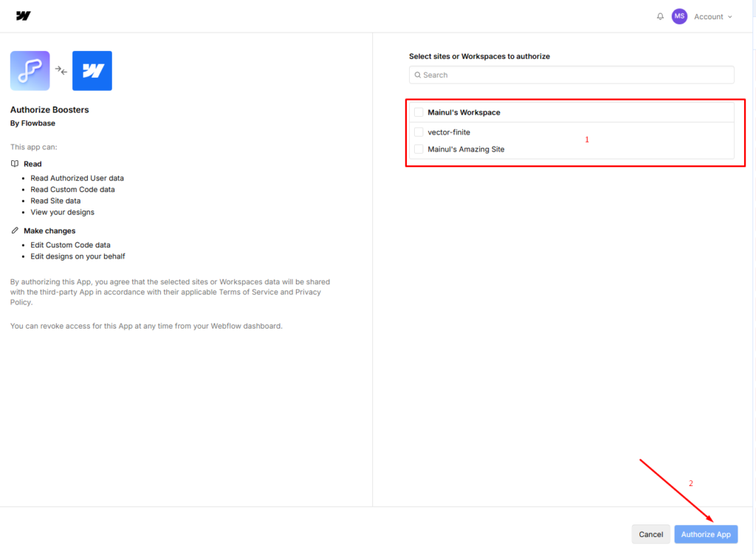Click the Flowbase Boosters app icon
This screenshot has height=554, width=756.
tap(30, 71)
